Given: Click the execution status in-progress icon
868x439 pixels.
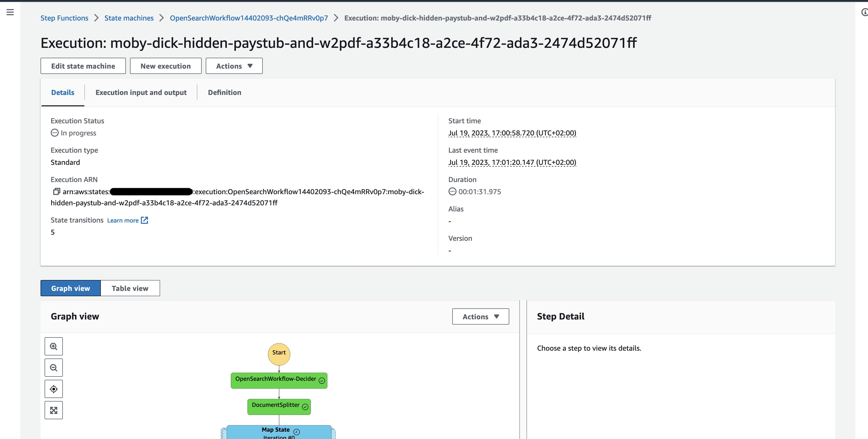Looking at the screenshot, I should (x=54, y=133).
